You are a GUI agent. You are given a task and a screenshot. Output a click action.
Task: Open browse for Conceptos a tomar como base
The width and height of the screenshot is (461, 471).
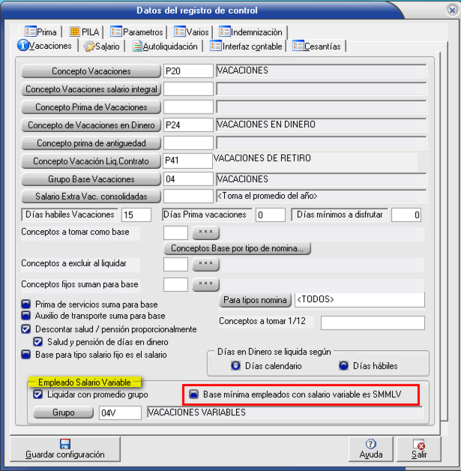[x=206, y=232]
